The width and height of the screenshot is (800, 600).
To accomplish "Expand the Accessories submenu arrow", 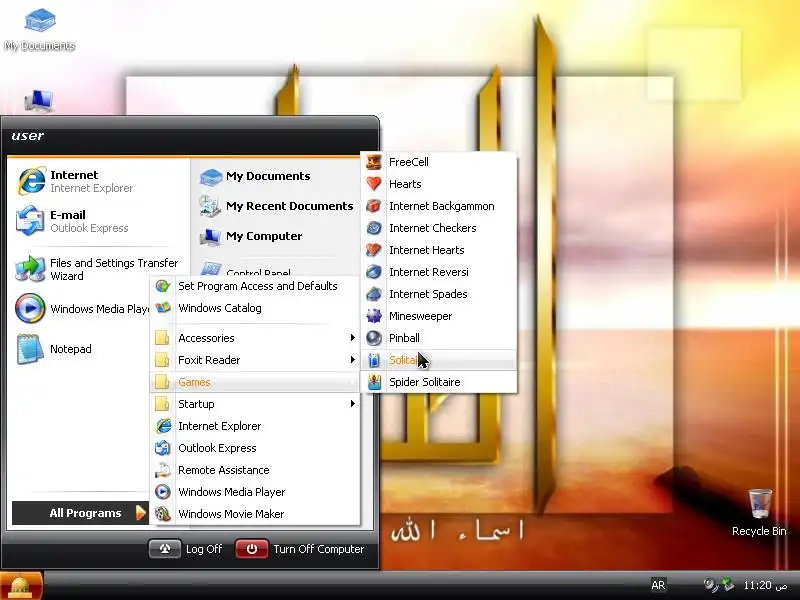I will pyautogui.click(x=353, y=338).
